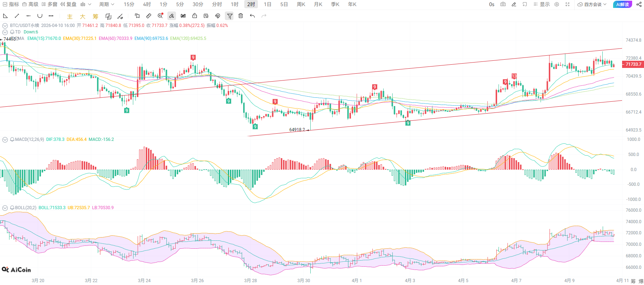Click the filter funnel icon
The width and height of the screenshot is (644, 285).
click(230, 16)
